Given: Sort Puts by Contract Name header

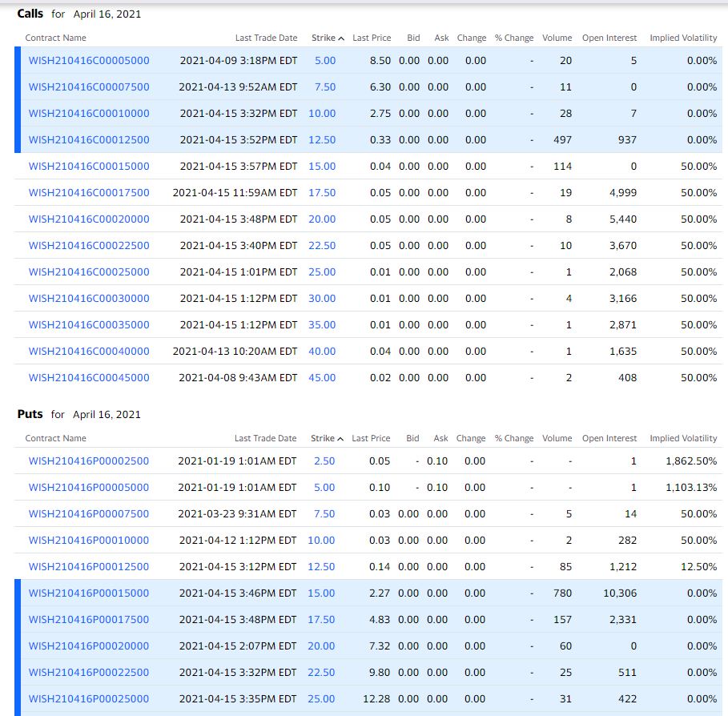Looking at the screenshot, I should coord(55,438).
